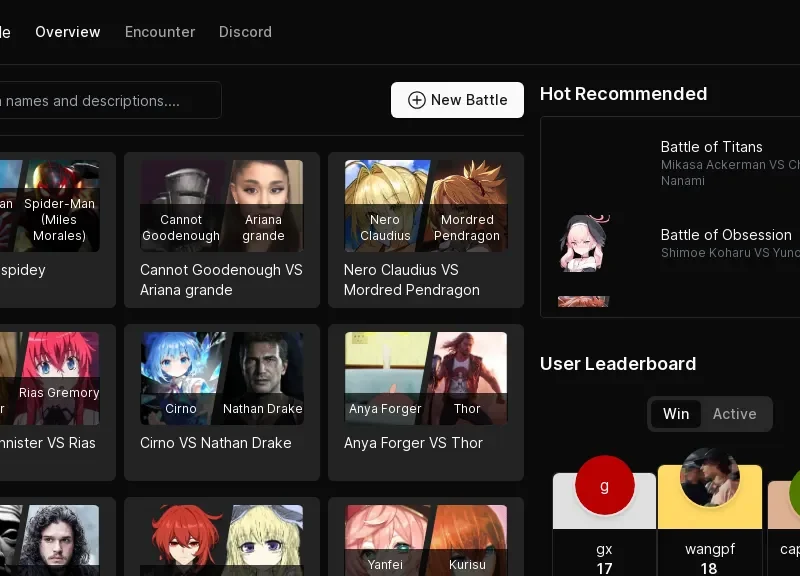Click the User Leaderboard heading
The width and height of the screenshot is (800, 576).
pos(618,364)
